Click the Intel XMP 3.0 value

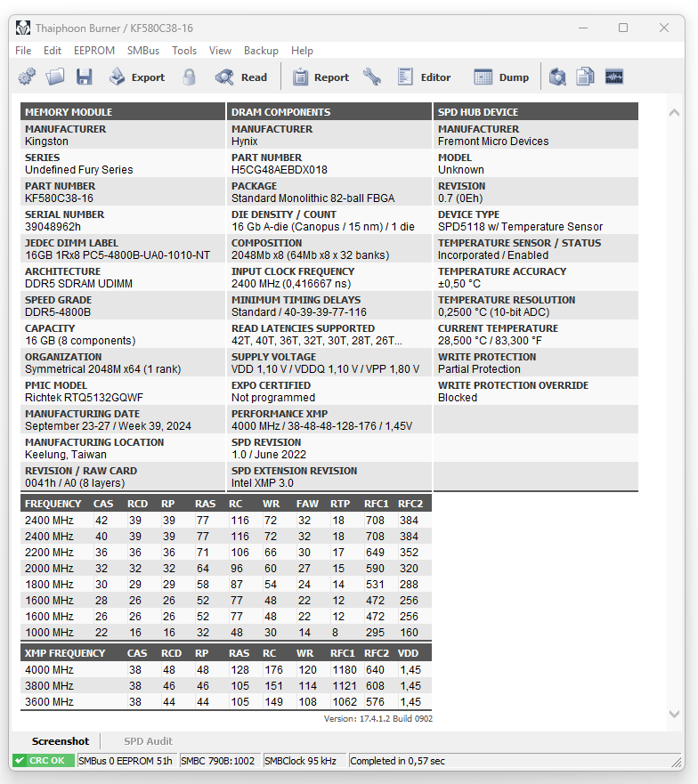click(262, 483)
